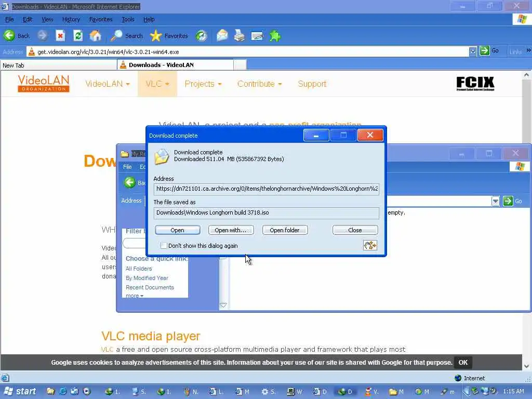
Task: Switch to the New Tab tab
Action: pos(58,65)
